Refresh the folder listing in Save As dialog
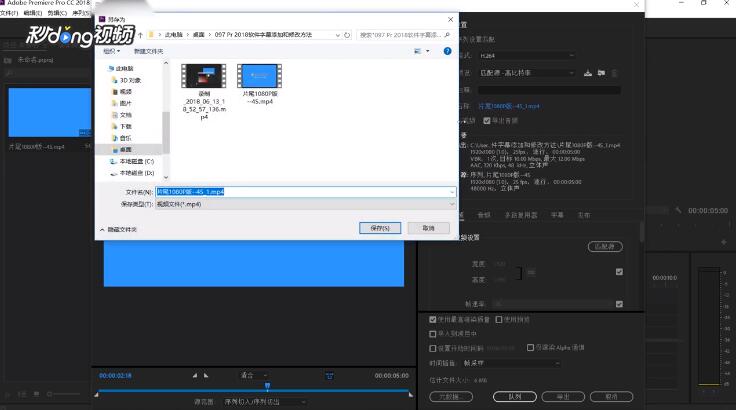 [x=347, y=35]
